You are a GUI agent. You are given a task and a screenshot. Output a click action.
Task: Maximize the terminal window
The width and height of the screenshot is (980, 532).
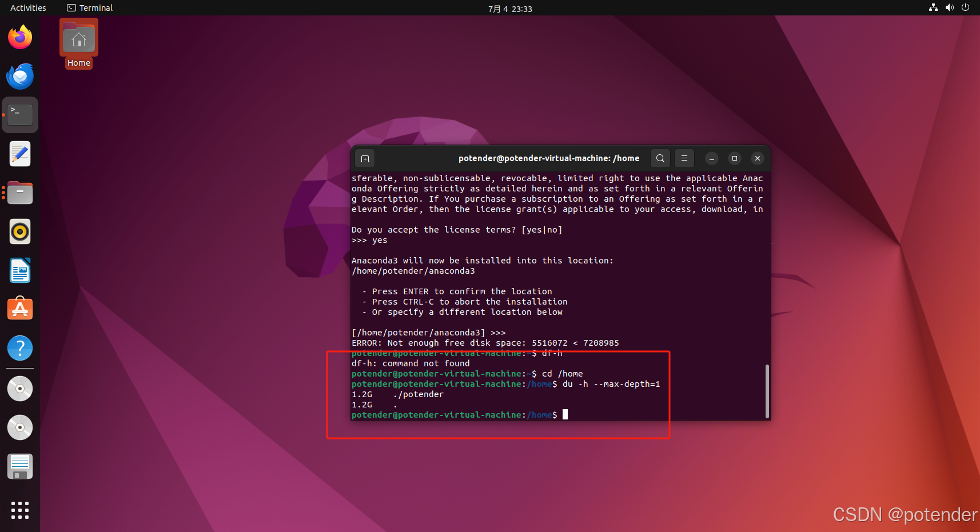735,158
